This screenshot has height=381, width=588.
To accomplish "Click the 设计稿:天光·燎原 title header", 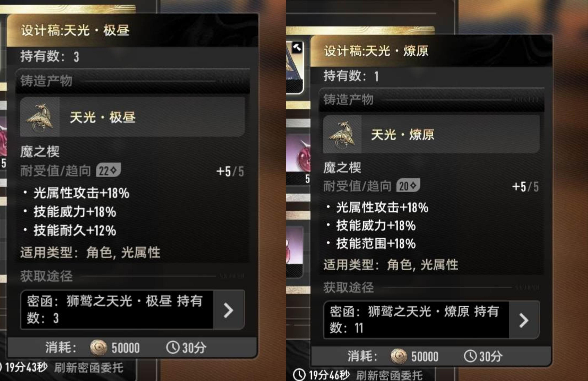I will tap(431, 51).
